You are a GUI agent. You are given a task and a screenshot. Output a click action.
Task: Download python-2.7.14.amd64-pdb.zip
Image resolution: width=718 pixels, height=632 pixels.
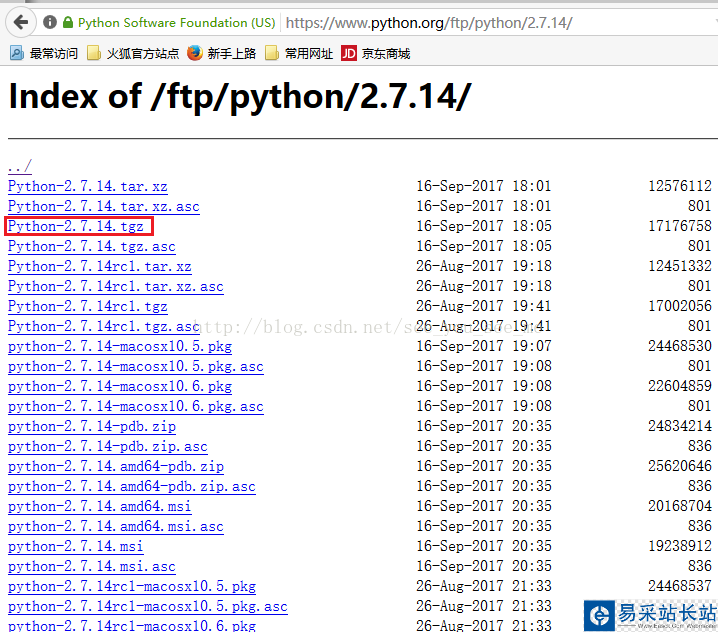pos(116,467)
